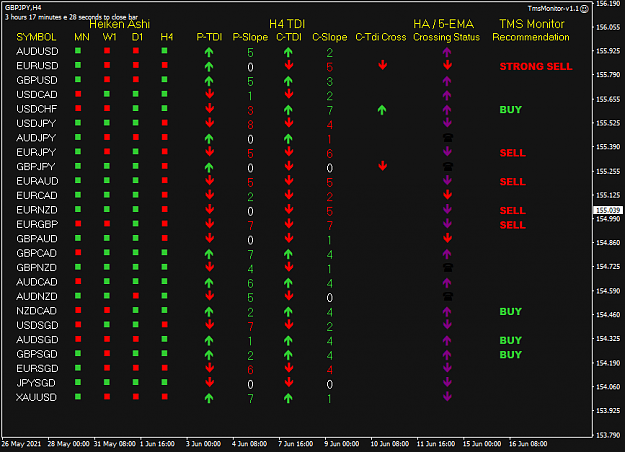Screen dimensions: 625x452
Task: Click the 7 Jun 16:00 time axis label
Action: 296,444
